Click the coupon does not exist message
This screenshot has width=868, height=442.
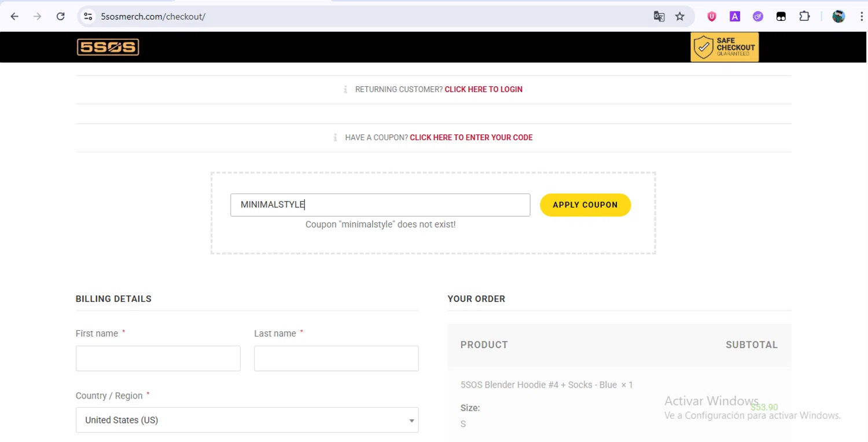[x=380, y=224]
